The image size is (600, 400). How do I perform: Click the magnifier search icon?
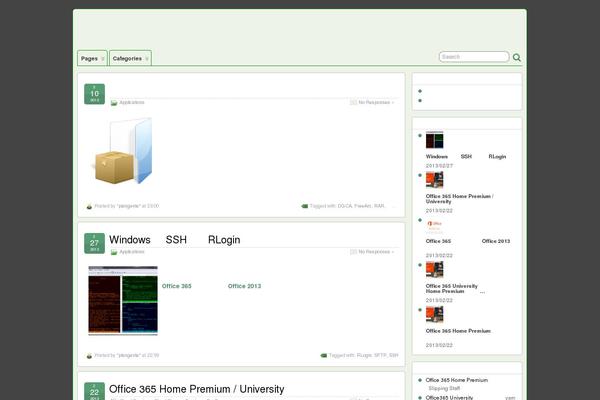coord(517,57)
